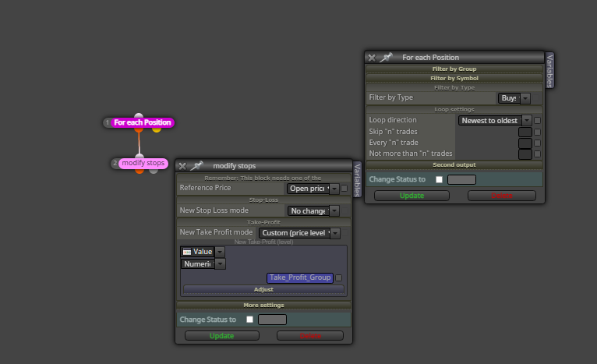Image resolution: width=597 pixels, height=364 pixels.
Task: Enable Change Status checkbox in For each Position
Action: [x=439, y=179]
